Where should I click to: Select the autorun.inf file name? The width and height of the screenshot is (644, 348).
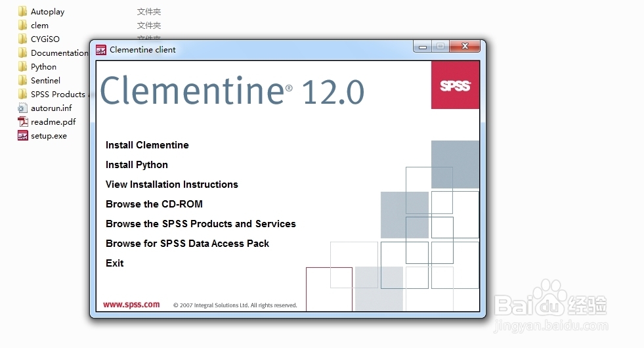[51, 108]
